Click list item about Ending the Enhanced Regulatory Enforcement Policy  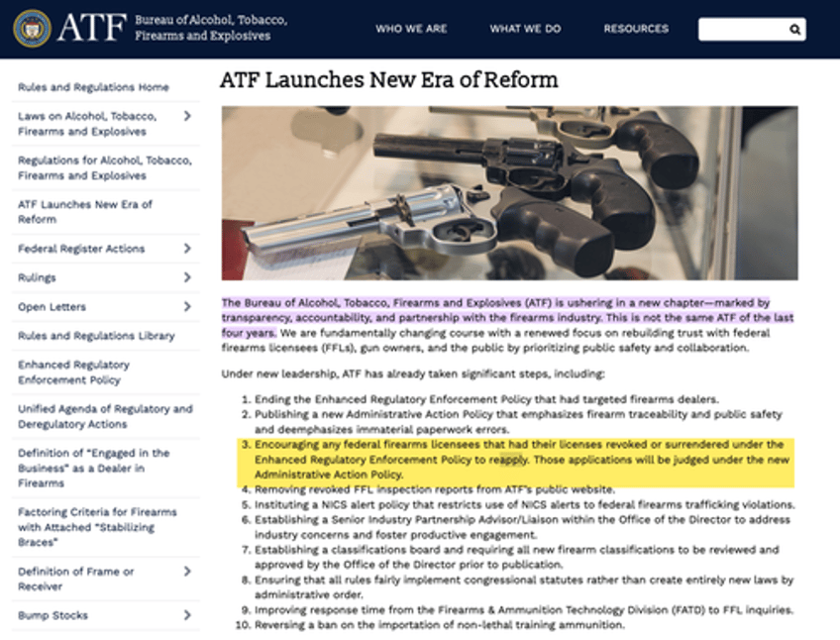coord(486,399)
